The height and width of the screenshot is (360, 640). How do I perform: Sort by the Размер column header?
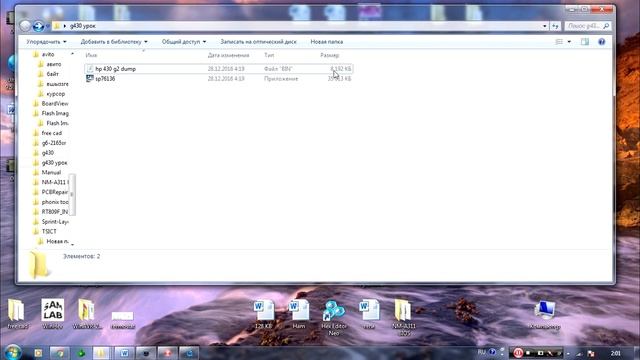coord(330,55)
